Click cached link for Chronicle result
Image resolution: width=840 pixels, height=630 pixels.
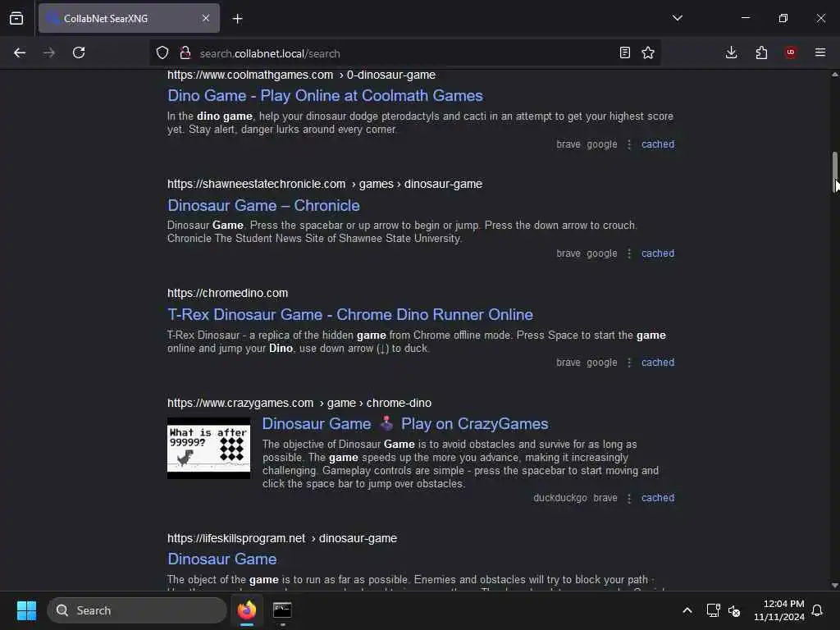click(658, 253)
